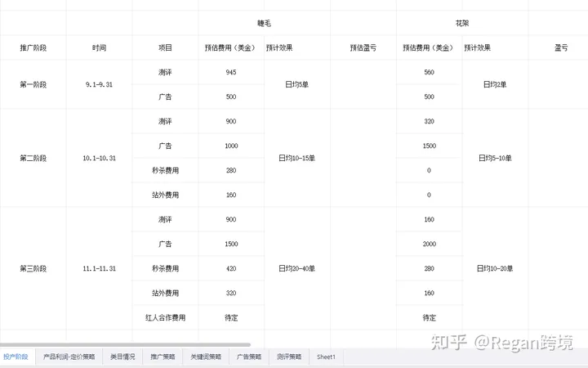Switch to the 测评策略 sheet tab
Viewport: 588px width, 368px height.
tap(289, 357)
